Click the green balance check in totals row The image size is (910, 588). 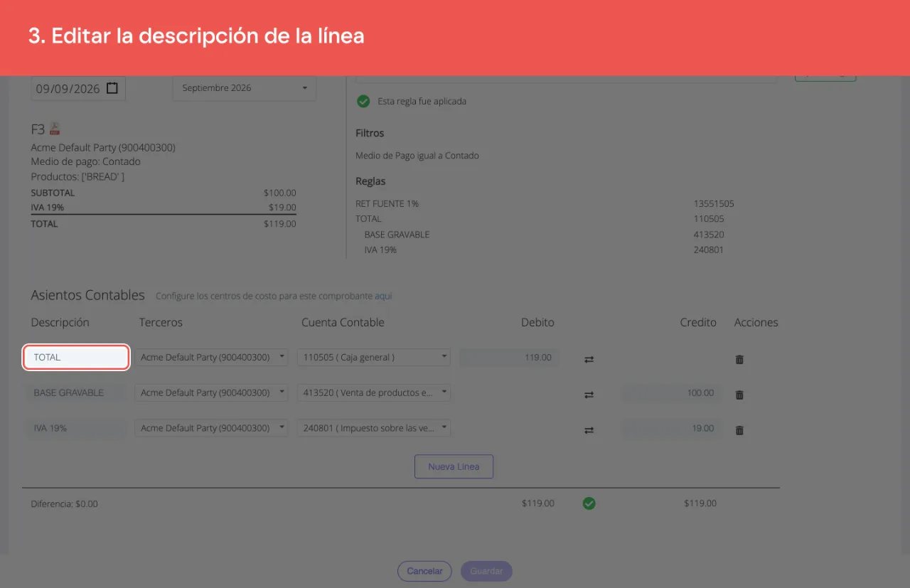click(589, 503)
